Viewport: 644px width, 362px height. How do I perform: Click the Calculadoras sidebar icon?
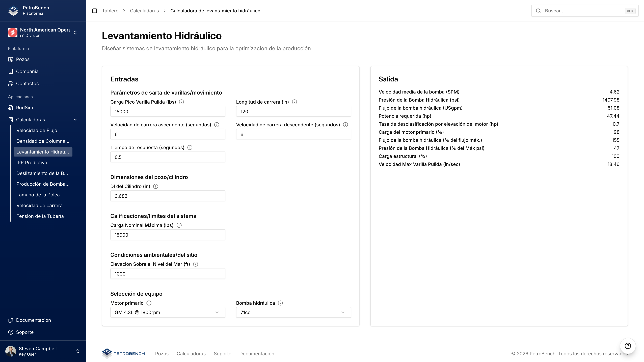click(11, 119)
